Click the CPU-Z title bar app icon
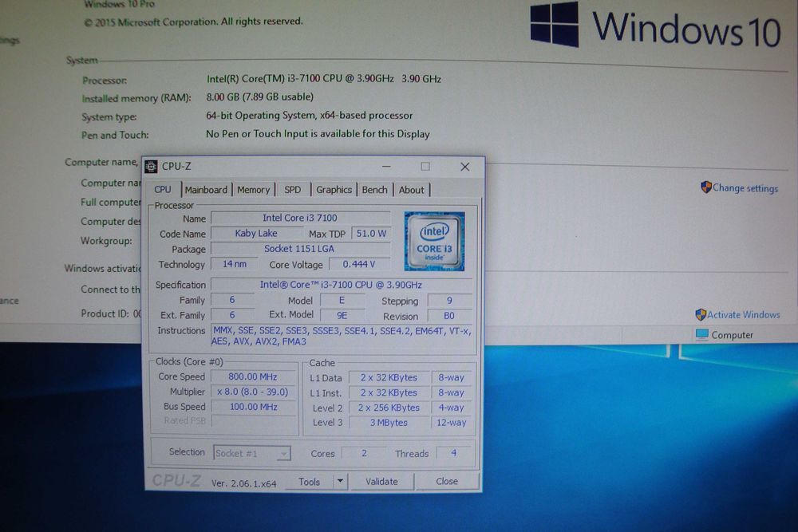The image size is (798, 532). click(x=151, y=167)
